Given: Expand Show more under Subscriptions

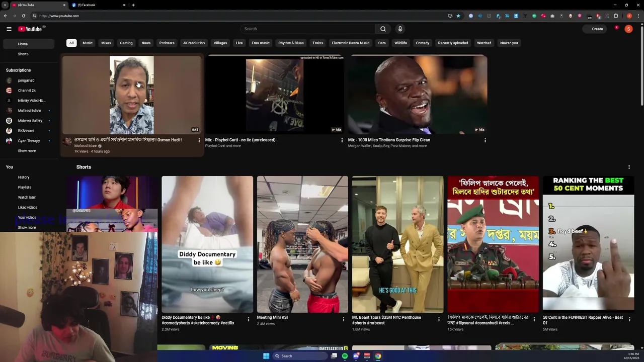Looking at the screenshot, I should click(27, 151).
